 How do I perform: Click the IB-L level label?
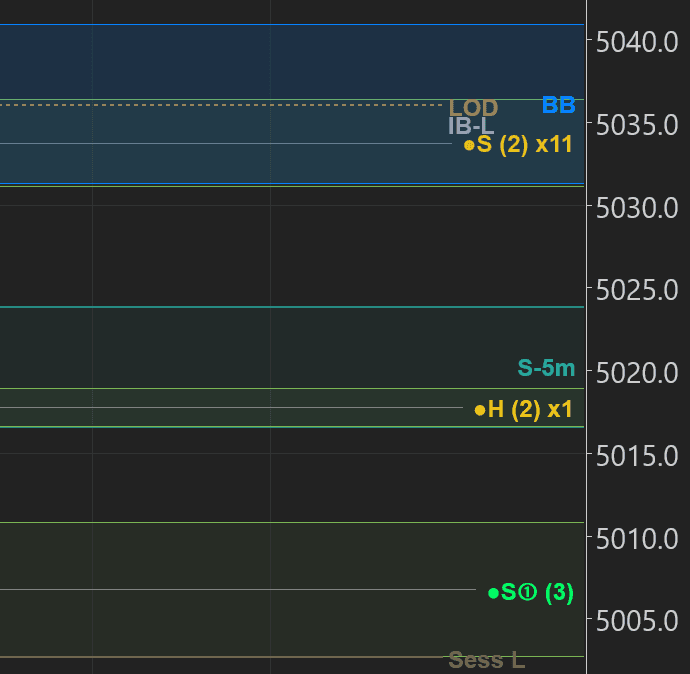(x=470, y=126)
